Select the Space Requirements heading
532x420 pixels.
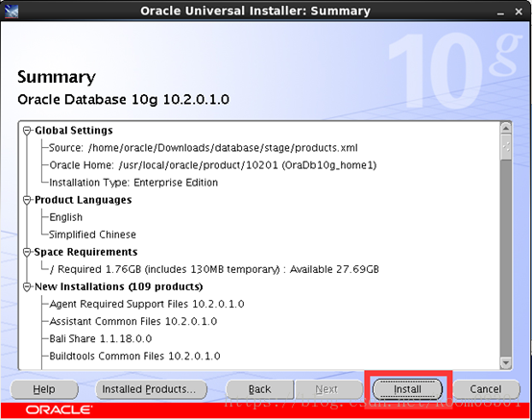click(x=85, y=252)
